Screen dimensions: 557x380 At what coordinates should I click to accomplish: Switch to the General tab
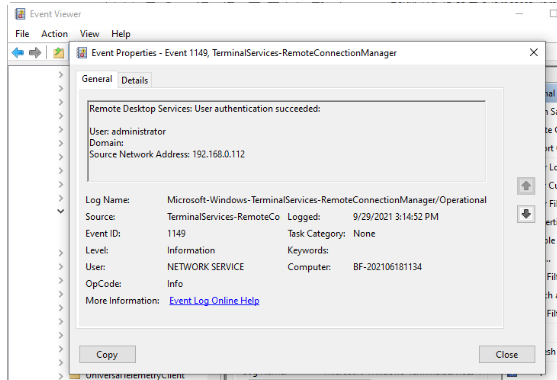coord(97,79)
